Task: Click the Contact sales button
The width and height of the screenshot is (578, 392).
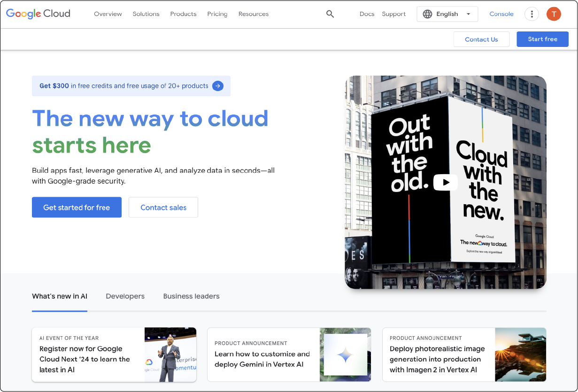Action: point(163,208)
